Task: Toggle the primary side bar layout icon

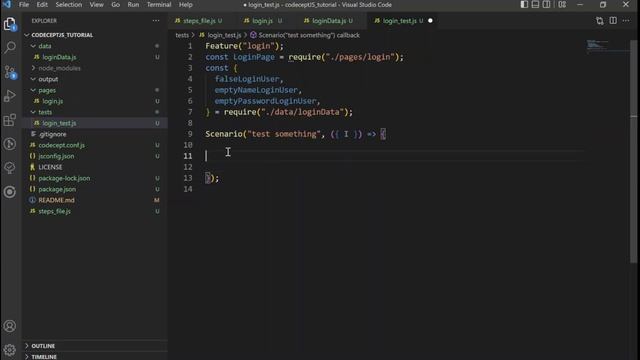Action: pyautogui.click(x=524, y=4)
